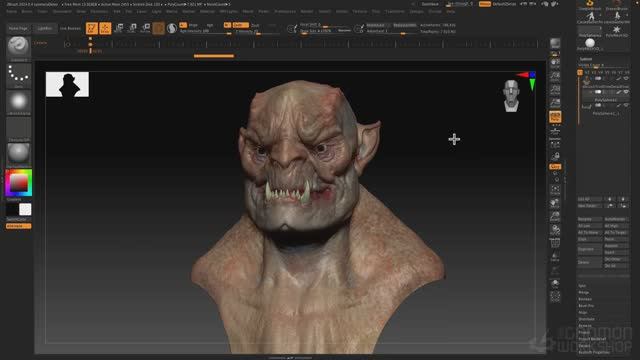Expand the Align section

pyautogui.click(x=583, y=312)
